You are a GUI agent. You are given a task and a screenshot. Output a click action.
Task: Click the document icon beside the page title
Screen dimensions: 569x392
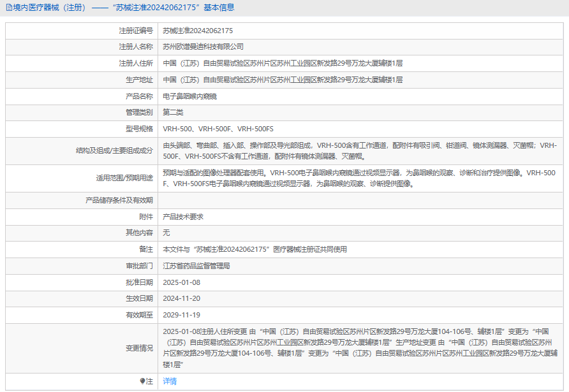coord(9,8)
